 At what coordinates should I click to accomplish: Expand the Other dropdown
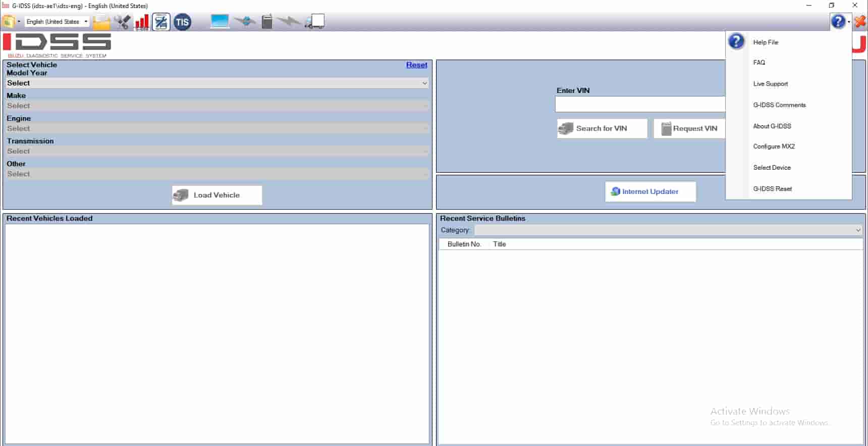(218, 174)
